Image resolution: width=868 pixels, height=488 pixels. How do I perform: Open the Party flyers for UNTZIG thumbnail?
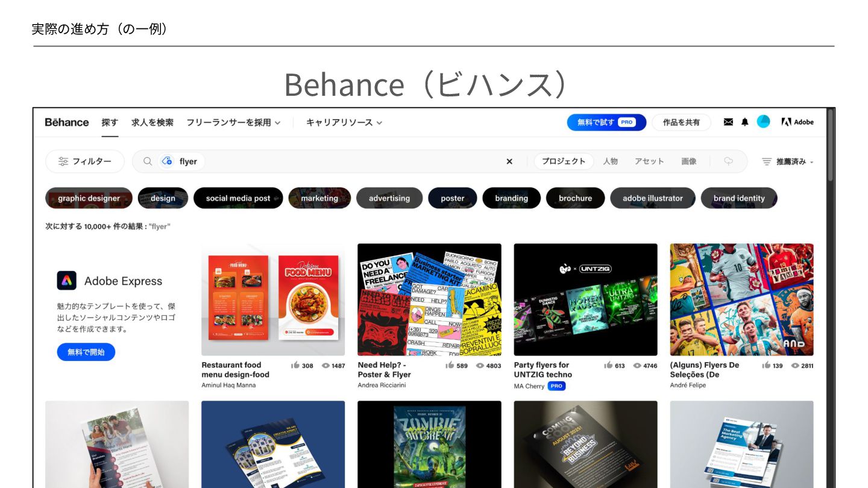click(585, 299)
